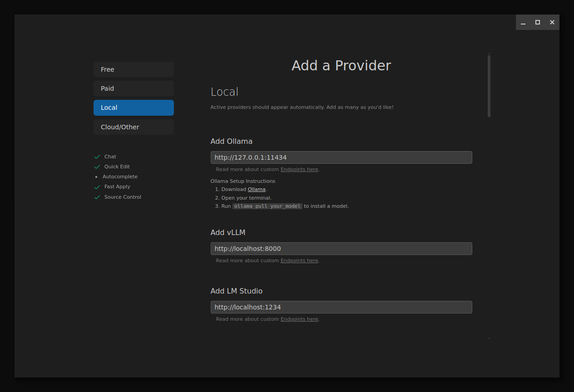
Task: Close the window
Action: 552,22
